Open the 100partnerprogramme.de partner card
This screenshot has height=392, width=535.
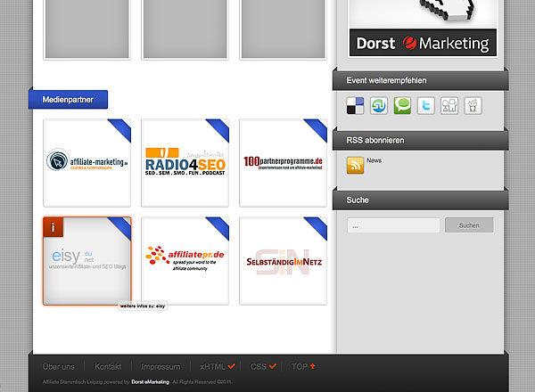[284, 163]
